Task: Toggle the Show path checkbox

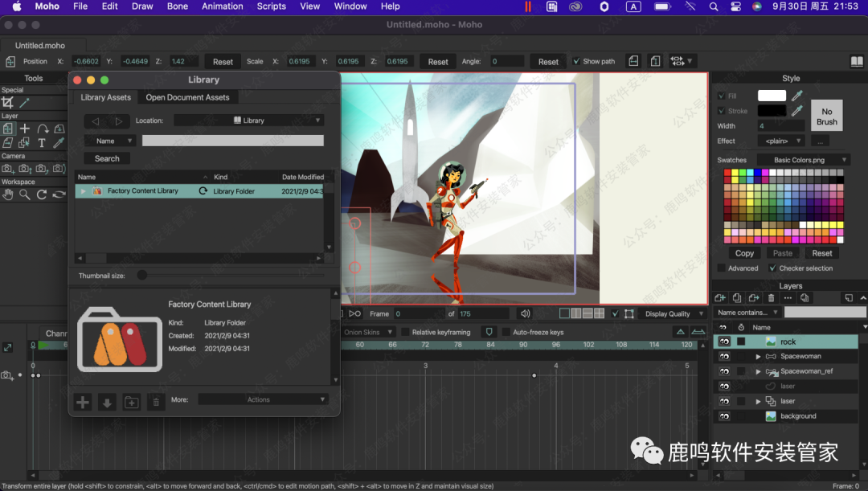Action: tap(576, 61)
